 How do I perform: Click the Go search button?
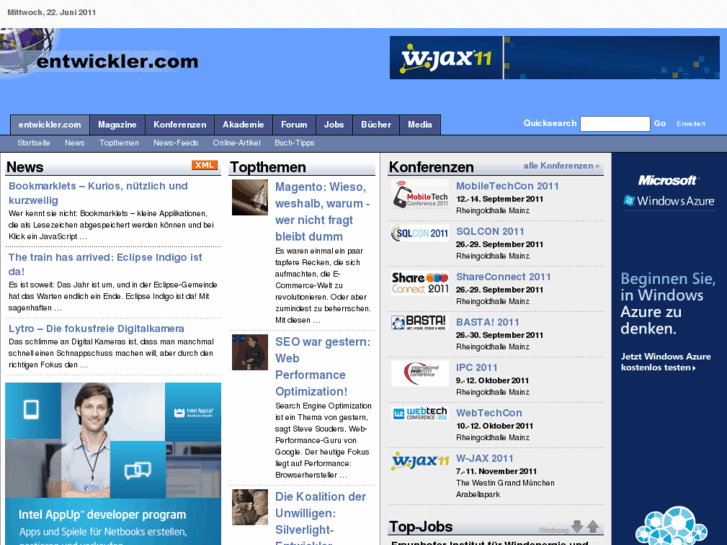pyautogui.click(x=660, y=123)
